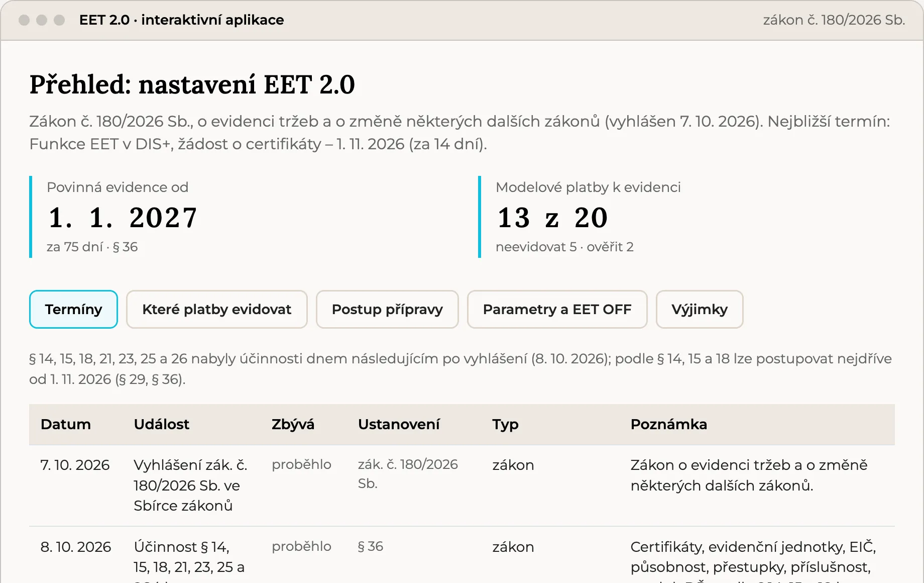Click 'proběhlo' in the 7. 10. 2026 row
This screenshot has width=924, height=583.
301,464
